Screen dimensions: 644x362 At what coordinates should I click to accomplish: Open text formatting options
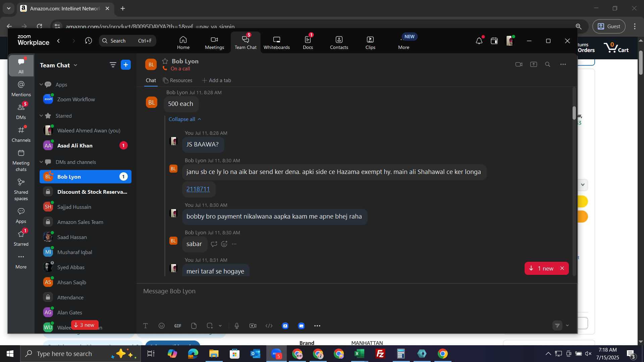click(146, 326)
